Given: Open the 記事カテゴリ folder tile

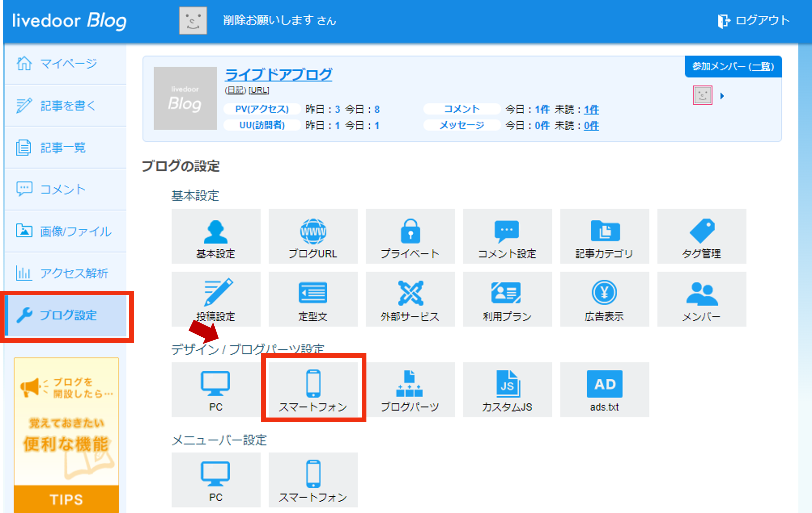Looking at the screenshot, I should tap(604, 236).
